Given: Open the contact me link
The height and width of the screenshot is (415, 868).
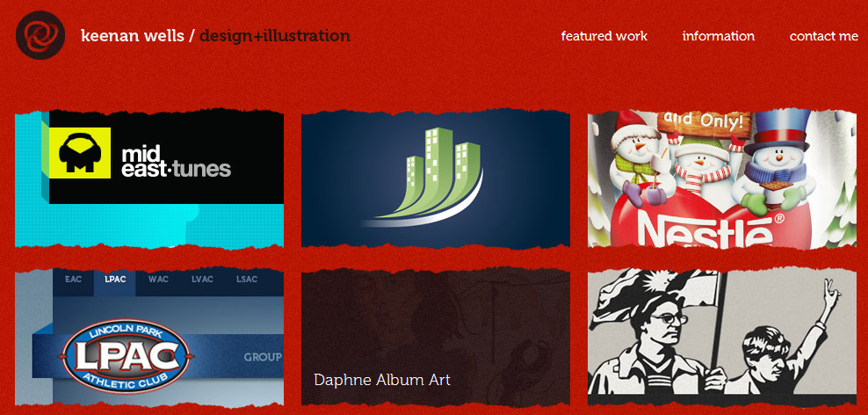Looking at the screenshot, I should pos(824,36).
